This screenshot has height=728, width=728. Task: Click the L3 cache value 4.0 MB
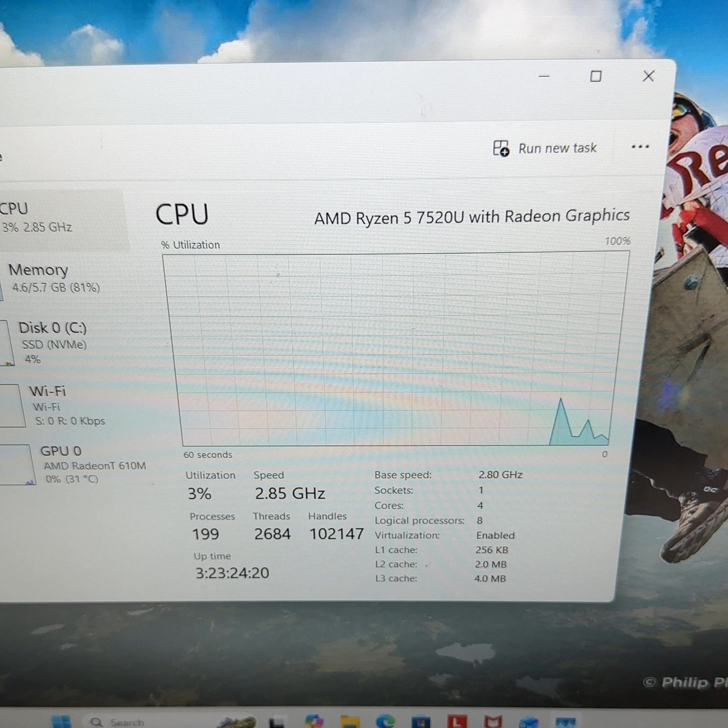(x=490, y=578)
